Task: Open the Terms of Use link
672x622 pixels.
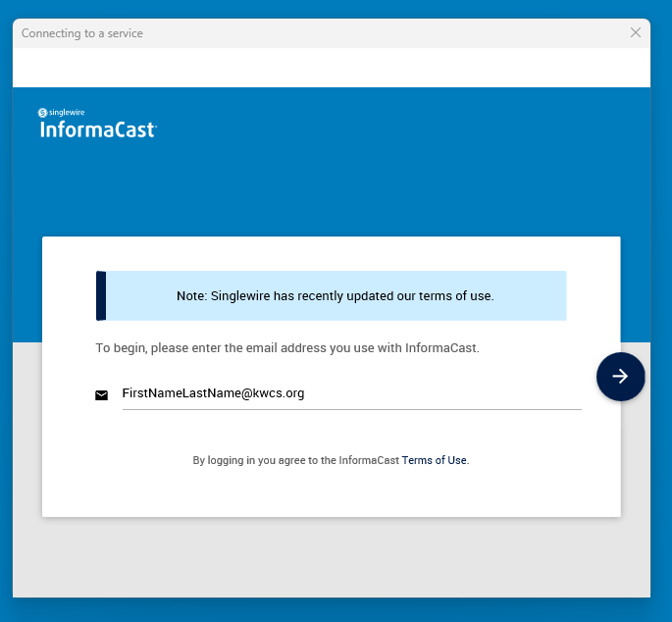Action: [434, 460]
